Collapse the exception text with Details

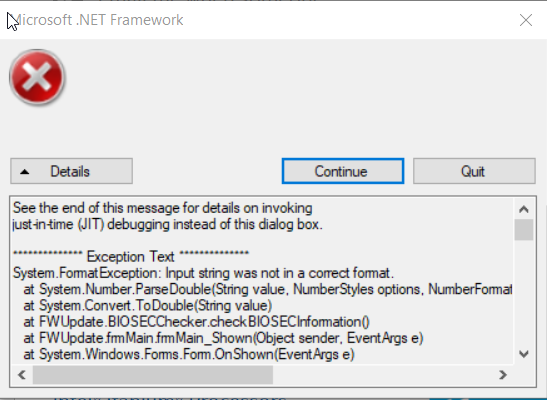point(72,171)
